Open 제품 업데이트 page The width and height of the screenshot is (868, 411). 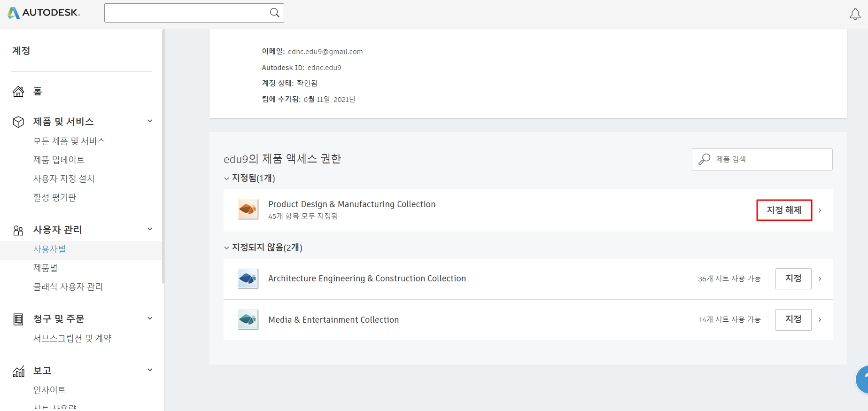(59, 160)
